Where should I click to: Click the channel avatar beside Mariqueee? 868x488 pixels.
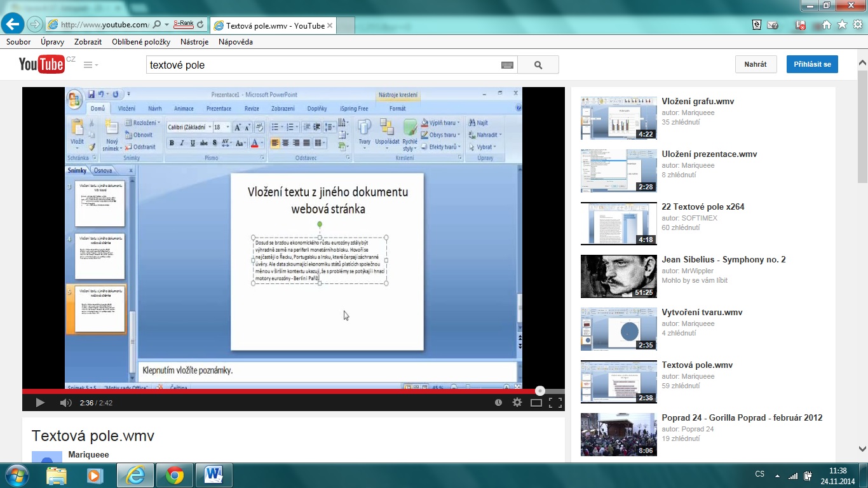(x=47, y=457)
